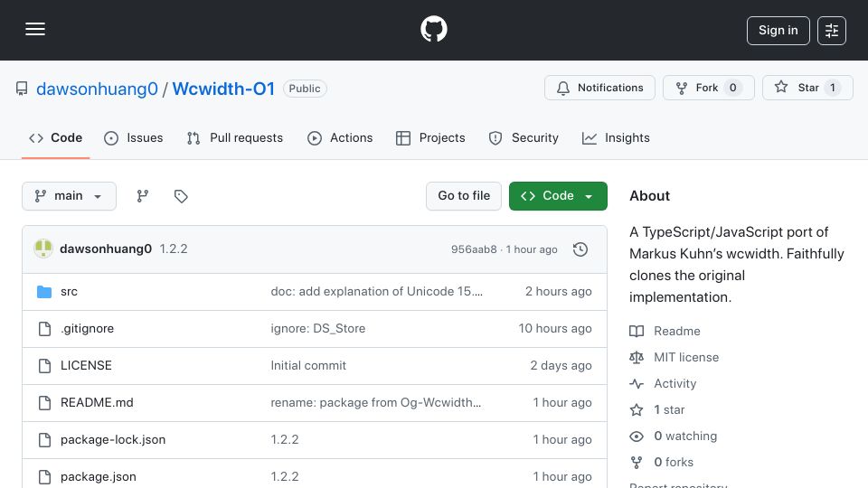Screen dimensions: 868x488
Task: Click the fork icon beside 0 forks
Action: click(637, 463)
